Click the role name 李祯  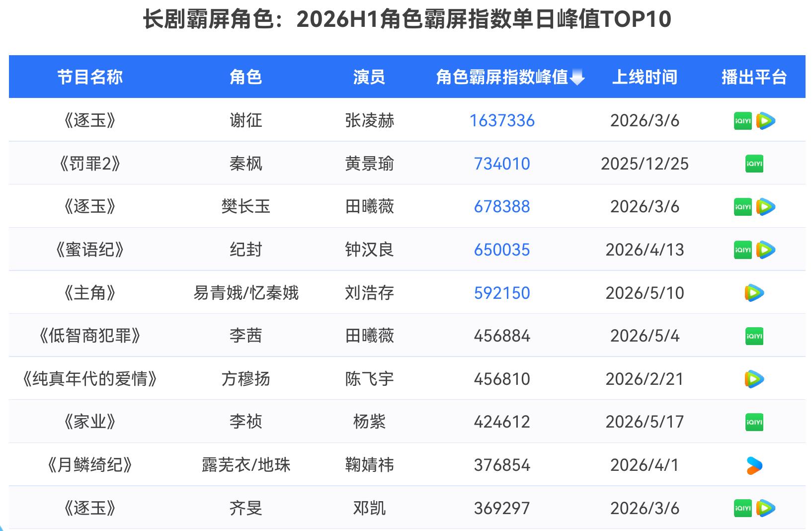[x=245, y=422]
